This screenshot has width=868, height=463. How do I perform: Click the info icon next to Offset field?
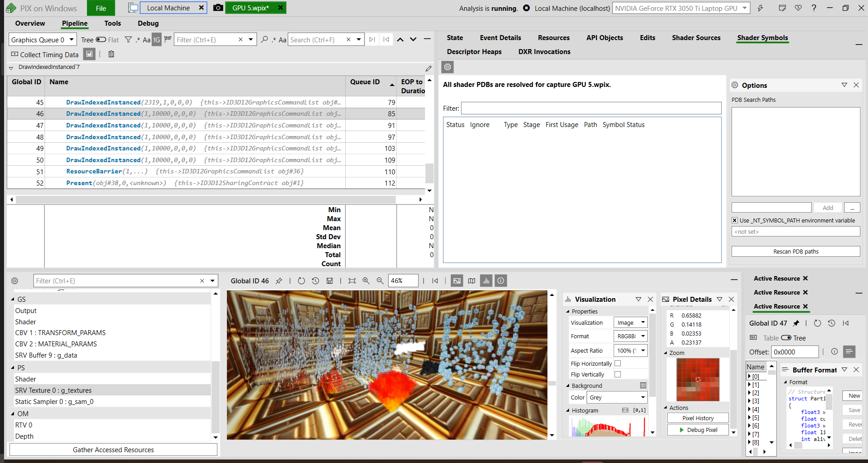pos(834,352)
